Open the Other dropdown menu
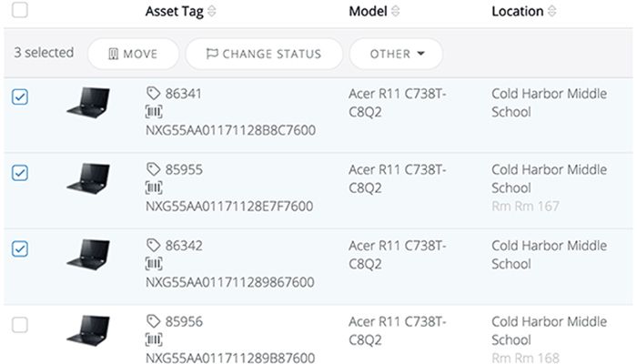Viewport: 637px width, 364px height. pyautogui.click(x=397, y=54)
